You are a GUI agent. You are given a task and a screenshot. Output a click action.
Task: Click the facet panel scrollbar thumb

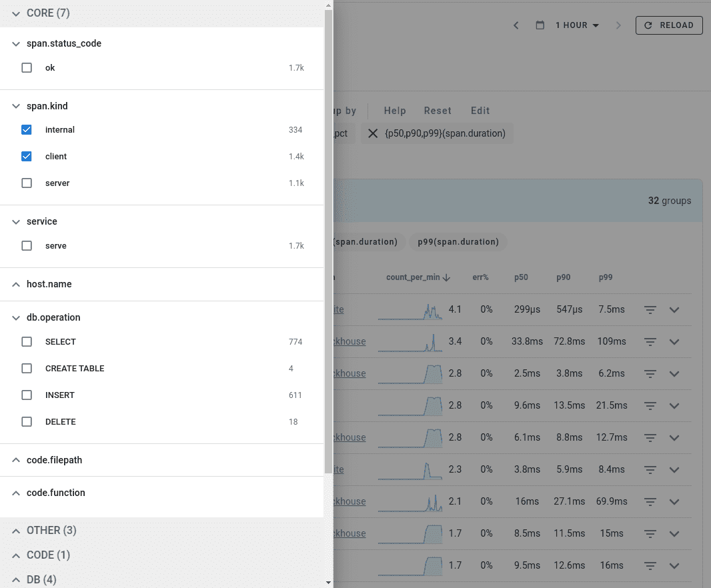click(329, 241)
